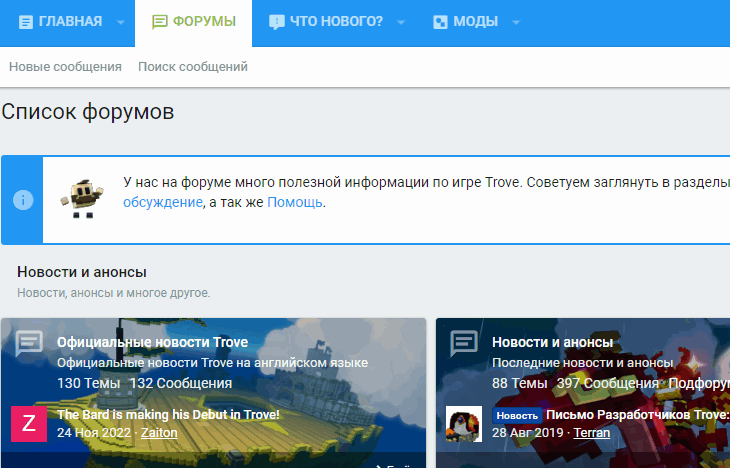
Task: Click the 88 Темы count
Action: 520,383
